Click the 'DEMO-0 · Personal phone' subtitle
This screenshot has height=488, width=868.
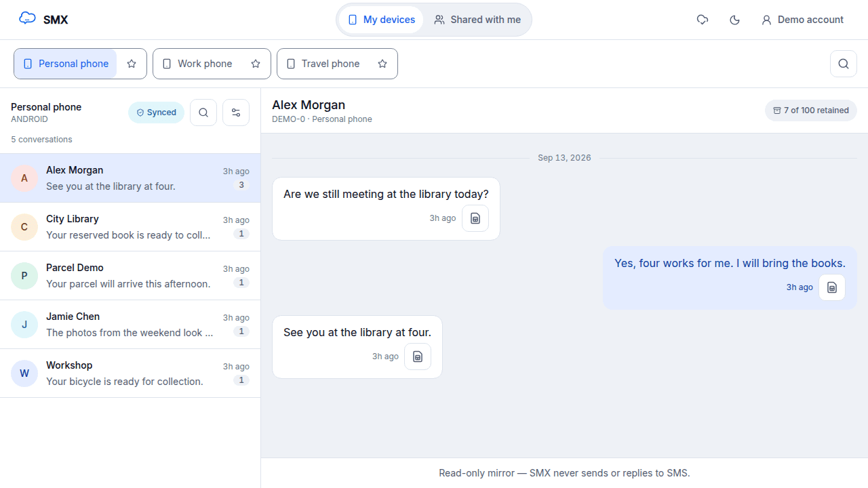[322, 119]
